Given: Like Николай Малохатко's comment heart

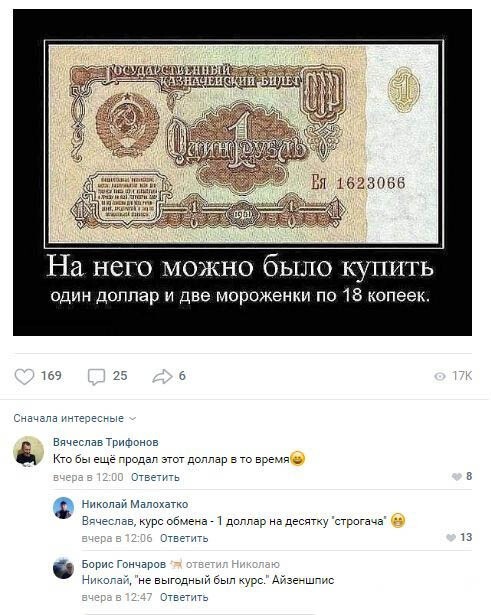Looking at the screenshot, I should coord(451,537).
